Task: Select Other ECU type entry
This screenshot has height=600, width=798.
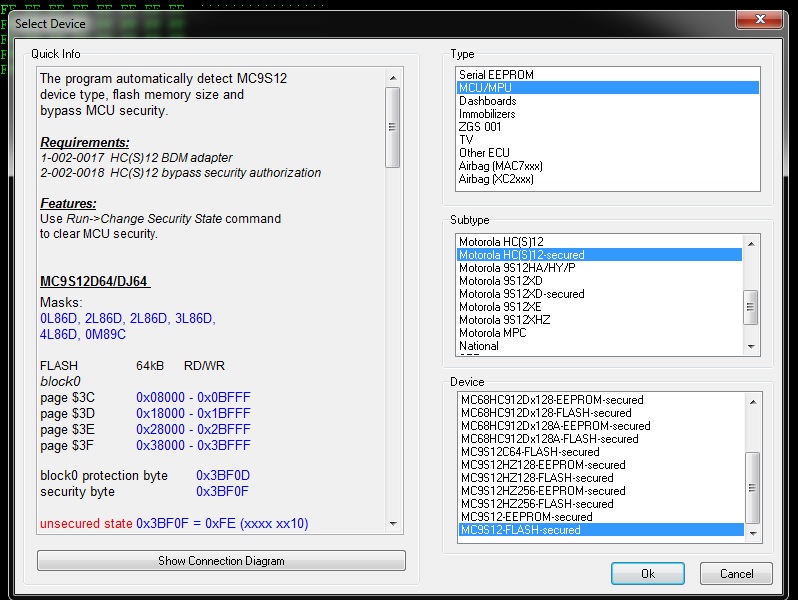Action: point(485,153)
